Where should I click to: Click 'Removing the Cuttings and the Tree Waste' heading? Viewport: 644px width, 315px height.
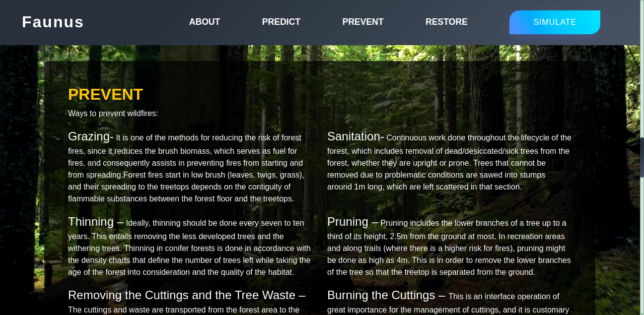coord(187,295)
